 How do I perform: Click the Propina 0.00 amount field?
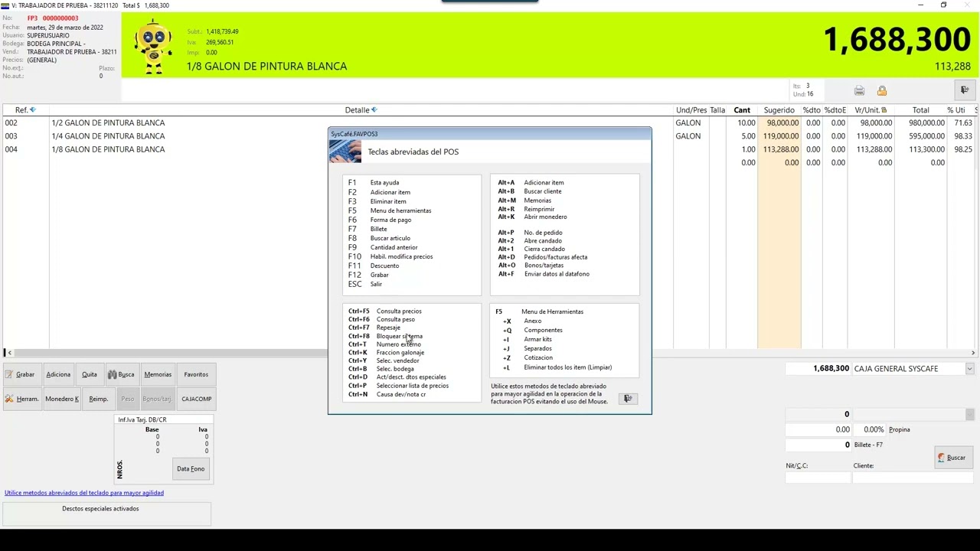[818, 429]
